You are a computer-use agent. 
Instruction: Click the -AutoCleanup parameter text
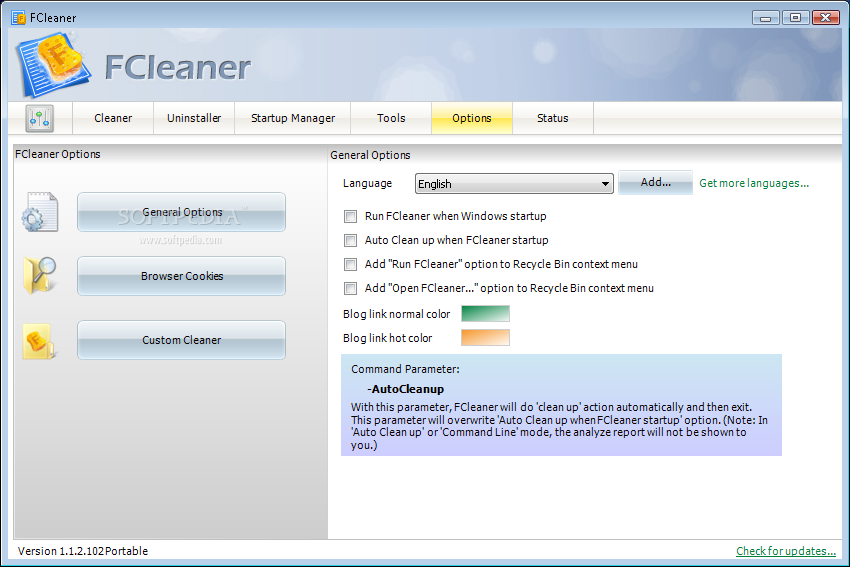point(406,389)
